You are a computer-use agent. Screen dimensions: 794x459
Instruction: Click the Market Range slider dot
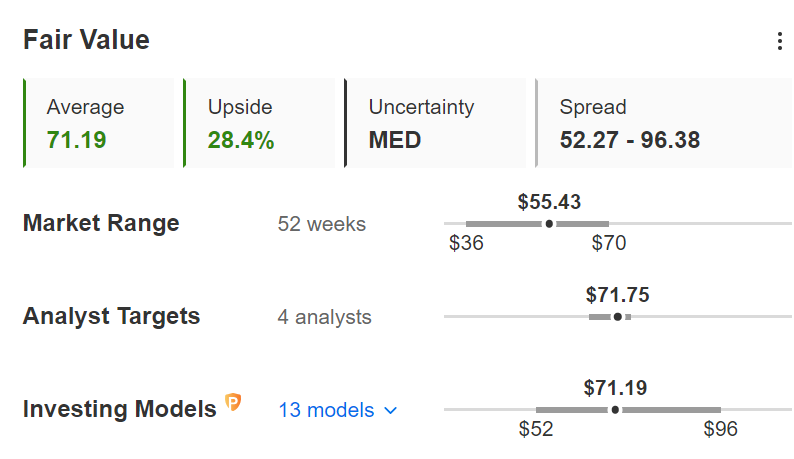[x=549, y=223]
